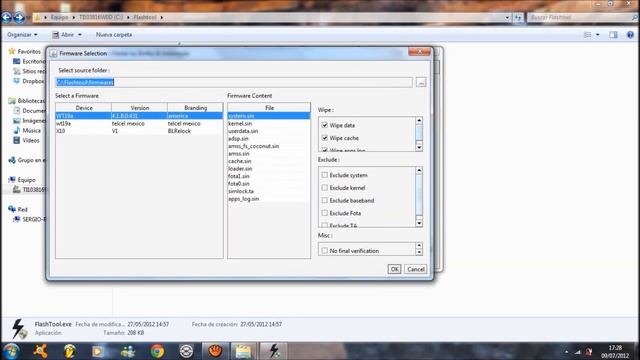Open the Google Chrome taskbar icon
This screenshot has height=360, width=640.
tap(157, 351)
